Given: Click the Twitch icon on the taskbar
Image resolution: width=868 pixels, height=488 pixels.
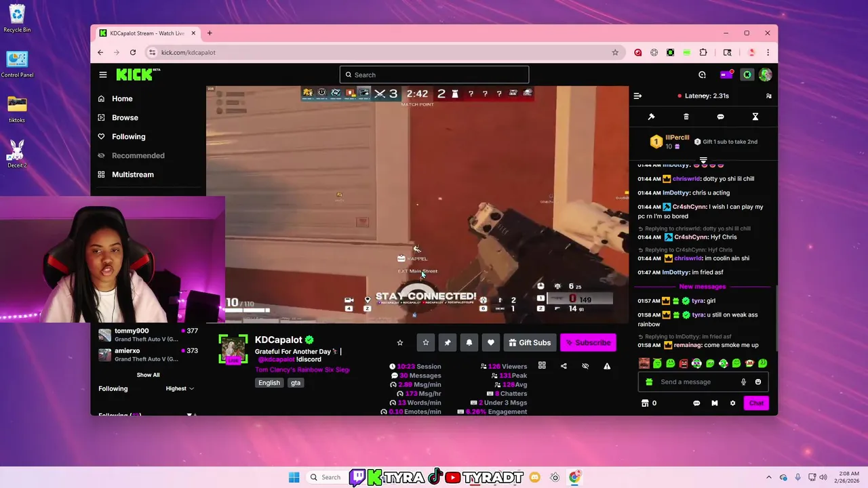Looking at the screenshot, I should click(357, 477).
